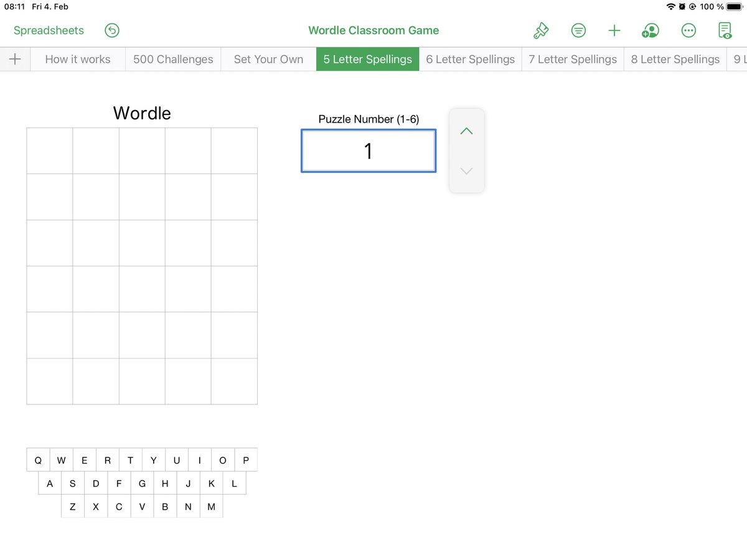Tap the Insert plus icon
The image size is (747, 560).
[x=614, y=30]
